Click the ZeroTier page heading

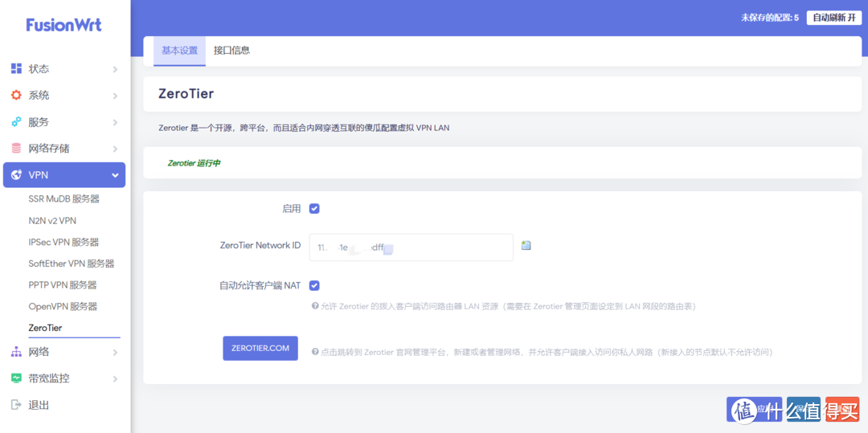click(x=186, y=93)
